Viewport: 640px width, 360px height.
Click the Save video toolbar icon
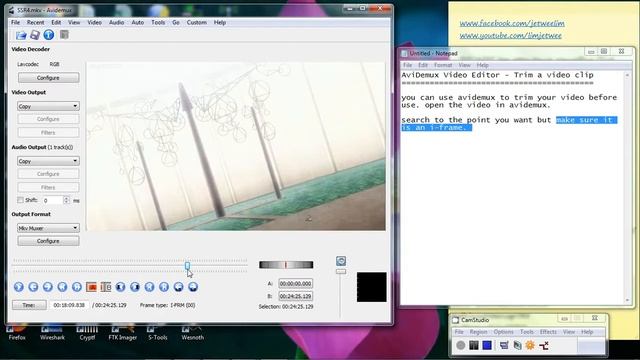(35, 35)
